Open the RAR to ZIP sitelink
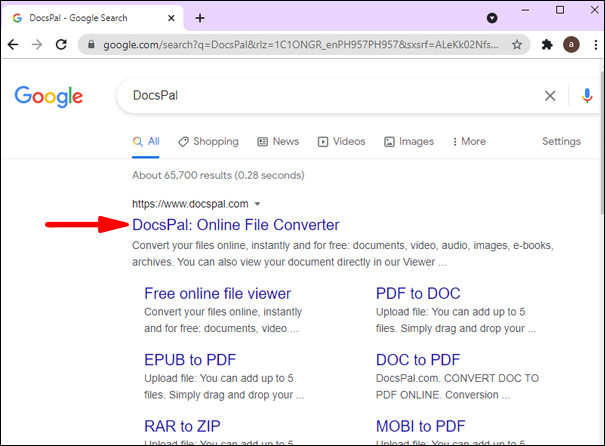Image resolution: width=605 pixels, height=446 pixels. click(182, 426)
